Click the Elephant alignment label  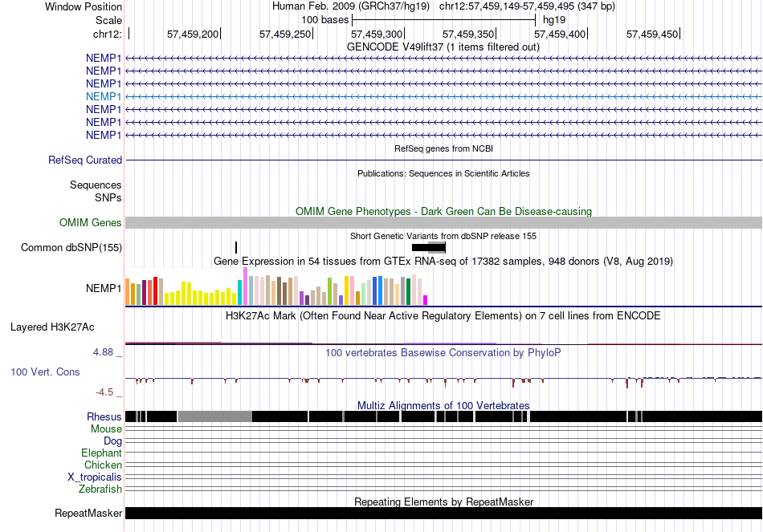tap(101, 453)
